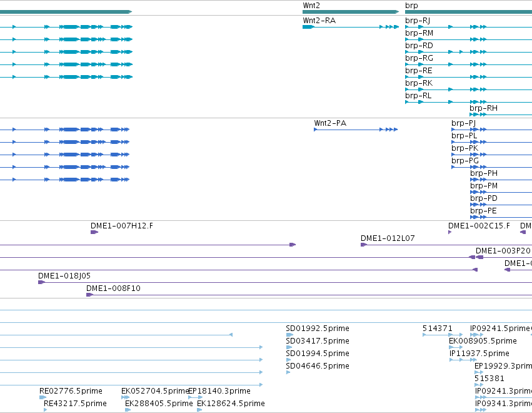The image size is (532, 413).
Task: Click the brp gene label
Action: (x=411, y=6)
